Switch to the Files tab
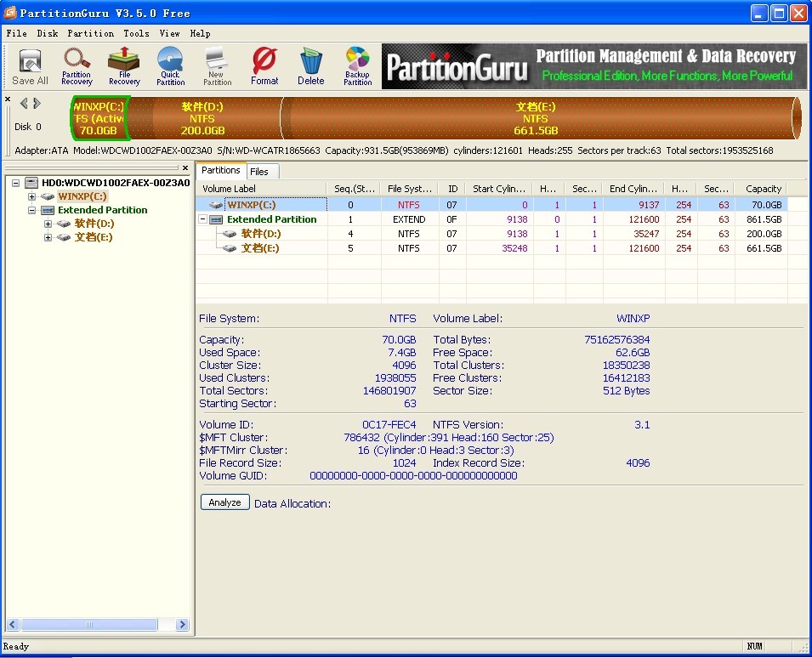 tap(259, 171)
